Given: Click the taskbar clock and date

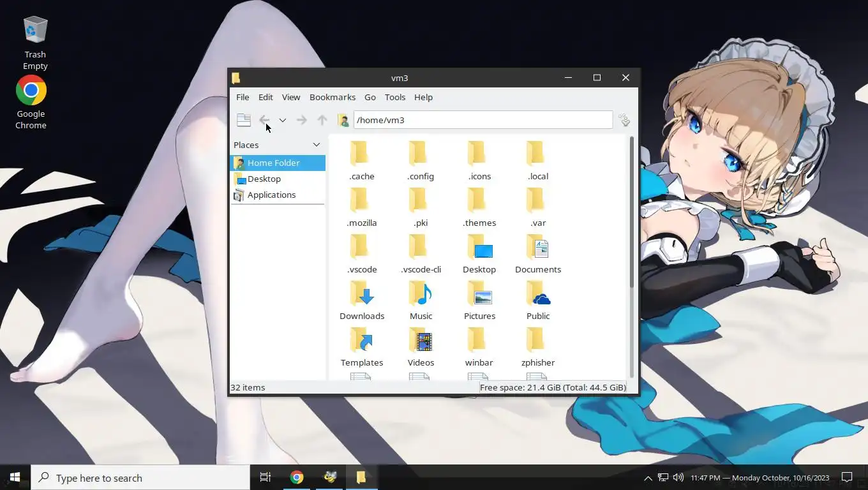Looking at the screenshot, I should (x=759, y=478).
